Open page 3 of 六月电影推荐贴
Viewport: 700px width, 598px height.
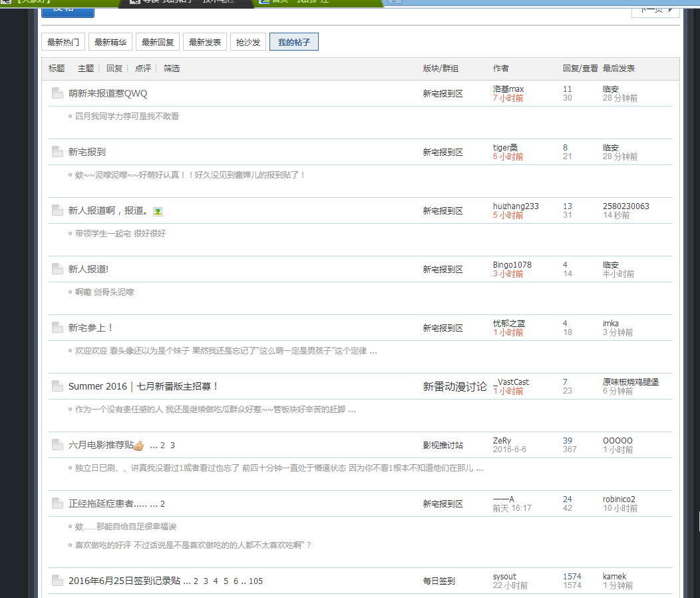tap(172, 446)
